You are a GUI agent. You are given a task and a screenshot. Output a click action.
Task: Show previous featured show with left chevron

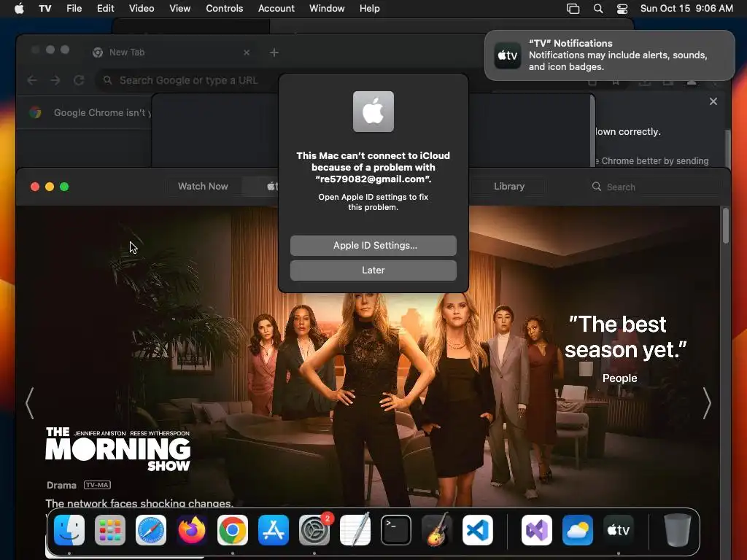point(30,403)
